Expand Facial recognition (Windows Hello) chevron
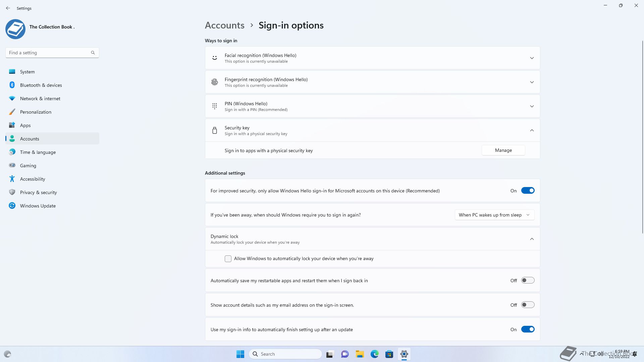The image size is (644, 362). point(532,58)
